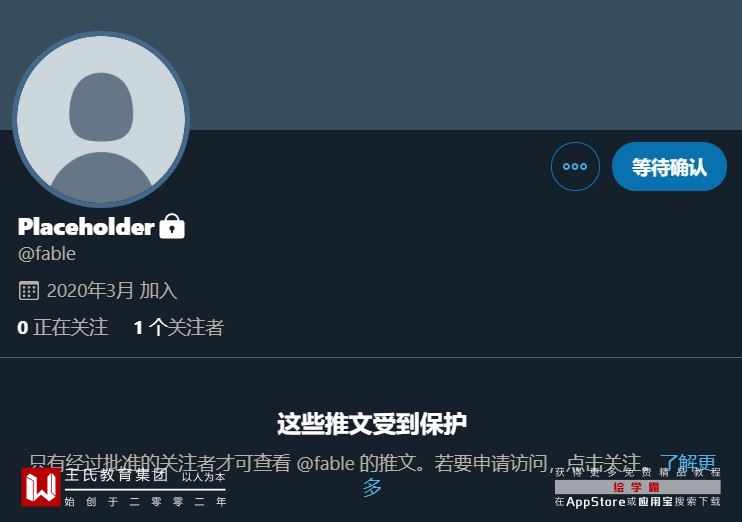
Task: Click the 王氏教育集团 watermark text
Action: click(x=116, y=475)
